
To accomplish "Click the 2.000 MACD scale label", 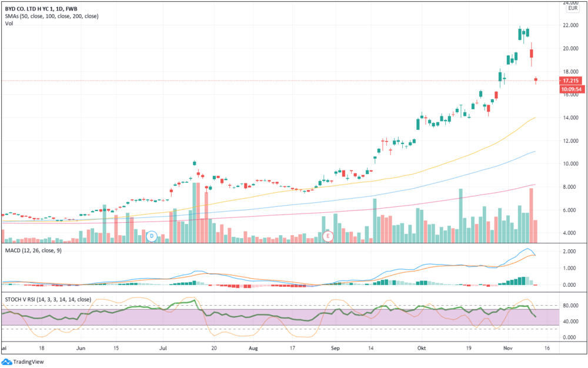I will (570, 252).
